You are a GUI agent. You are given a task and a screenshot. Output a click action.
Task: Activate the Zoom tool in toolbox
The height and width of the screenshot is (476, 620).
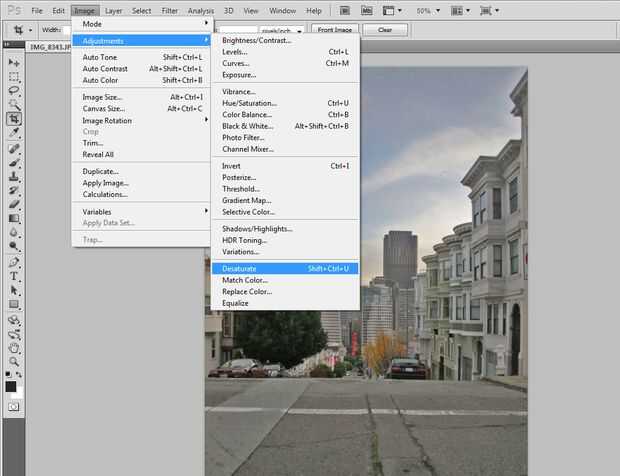click(x=14, y=361)
